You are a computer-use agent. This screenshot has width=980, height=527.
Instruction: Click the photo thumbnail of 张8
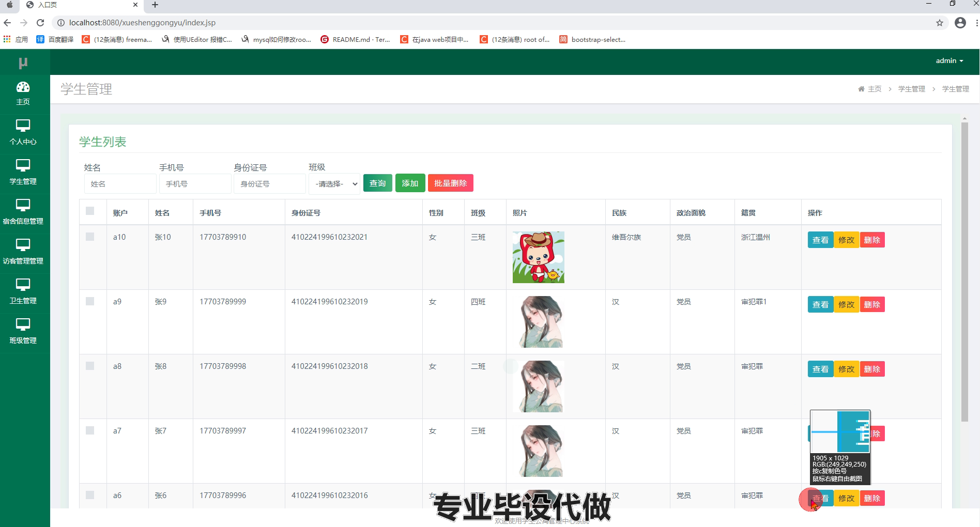(538, 386)
